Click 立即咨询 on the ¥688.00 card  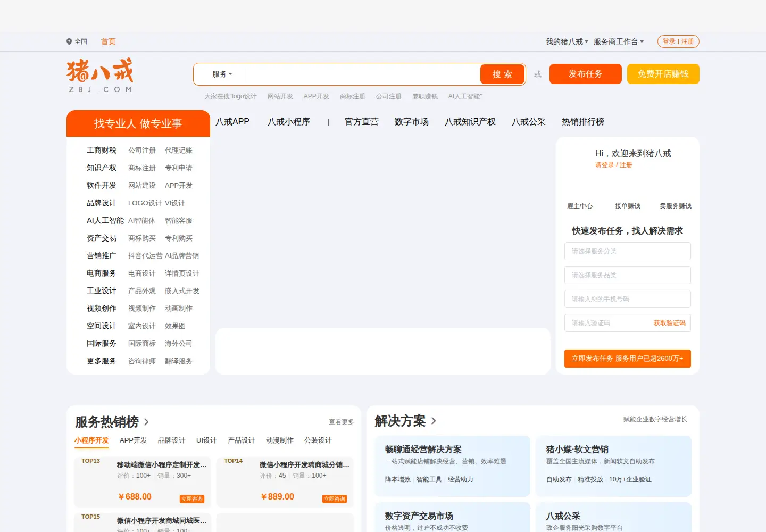pyautogui.click(x=192, y=499)
